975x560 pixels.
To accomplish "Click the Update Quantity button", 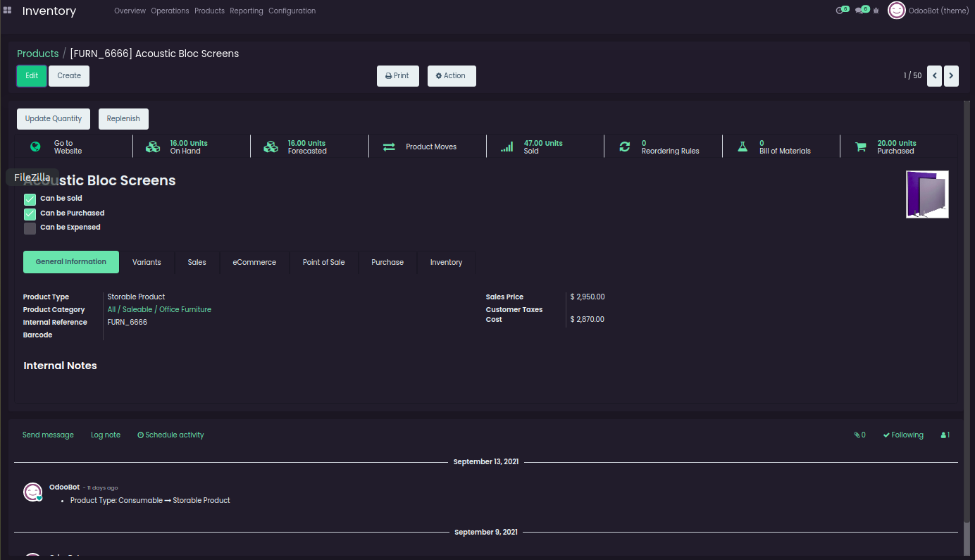I will click(54, 119).
